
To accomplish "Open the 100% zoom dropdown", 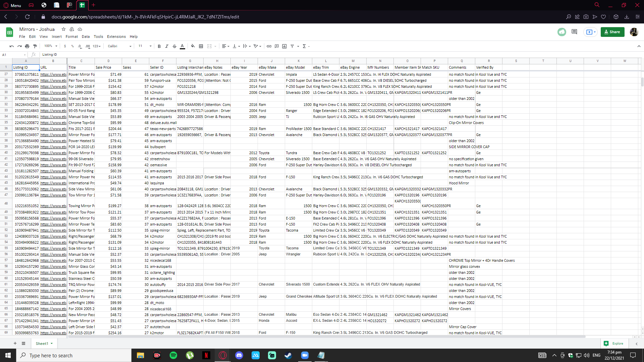I will [51, 46].
